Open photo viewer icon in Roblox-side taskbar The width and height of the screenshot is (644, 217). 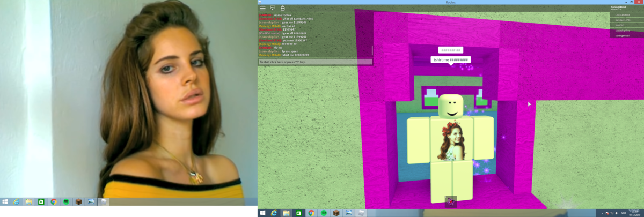pyautogui.click(x=349, y=213)
